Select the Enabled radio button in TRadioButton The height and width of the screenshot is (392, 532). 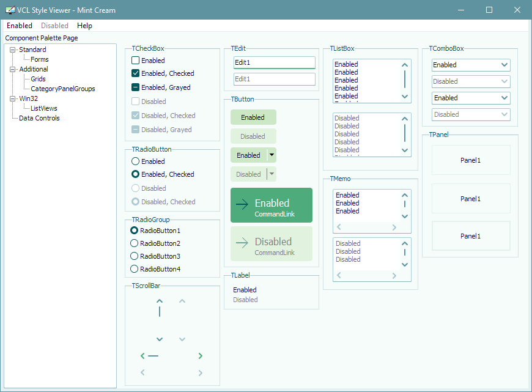(x=135, y=161)
